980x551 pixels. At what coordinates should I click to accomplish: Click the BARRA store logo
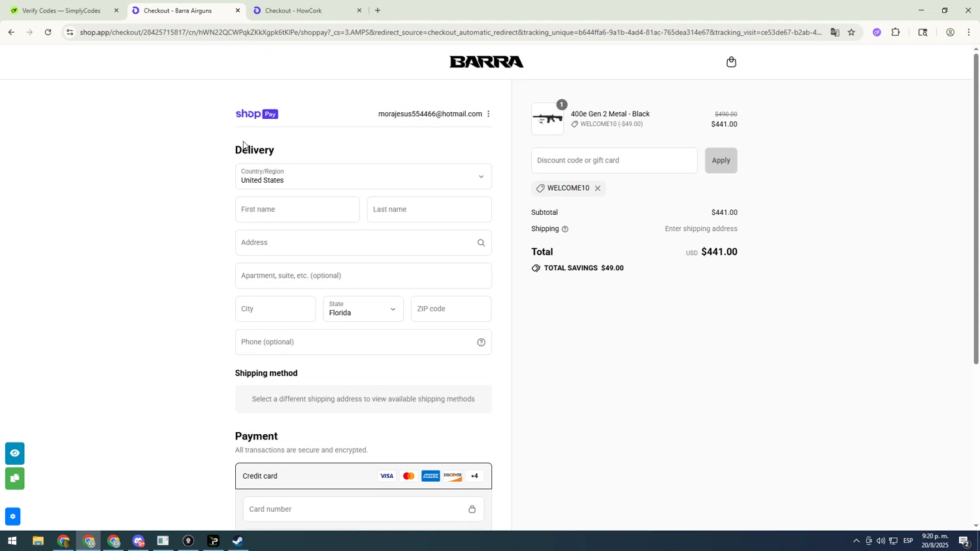487,62
